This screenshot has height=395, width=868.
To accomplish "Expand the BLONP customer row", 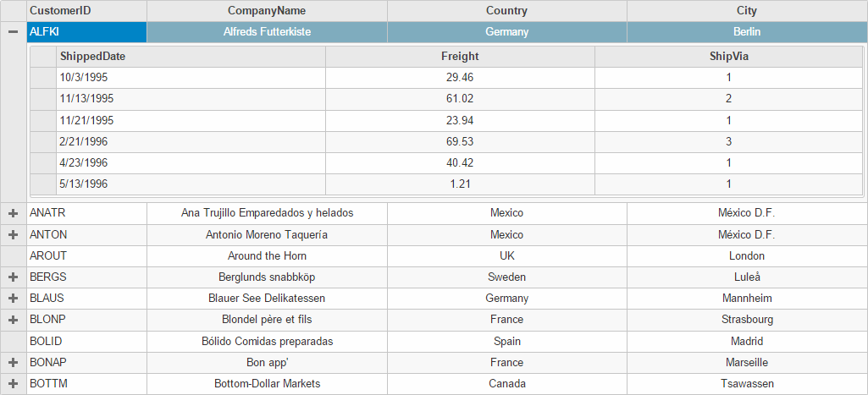I will (13, 320).
